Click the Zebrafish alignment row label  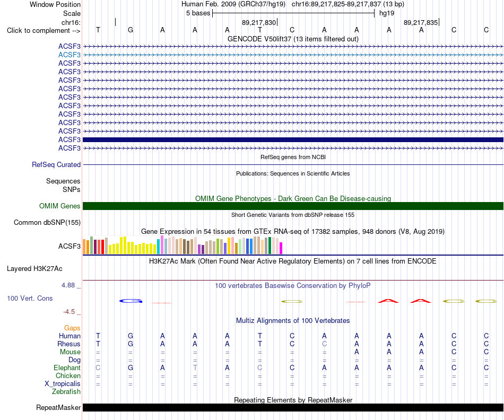[x=66, y=392]
